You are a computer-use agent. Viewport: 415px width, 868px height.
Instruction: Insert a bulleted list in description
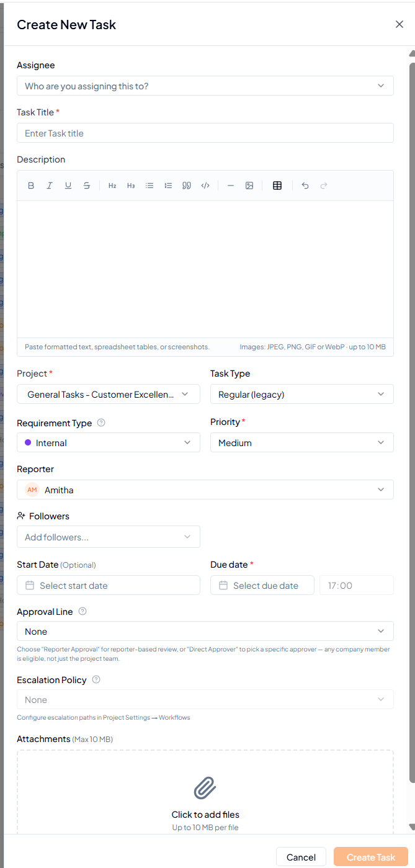pos(149,186)
